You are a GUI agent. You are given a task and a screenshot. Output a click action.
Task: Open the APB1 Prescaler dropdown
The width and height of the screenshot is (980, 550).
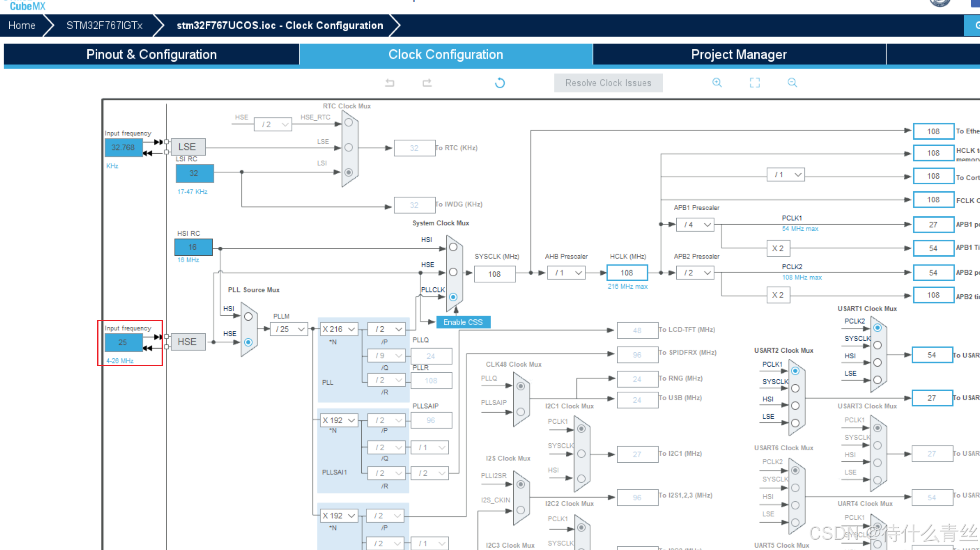[x=695, y=225]
